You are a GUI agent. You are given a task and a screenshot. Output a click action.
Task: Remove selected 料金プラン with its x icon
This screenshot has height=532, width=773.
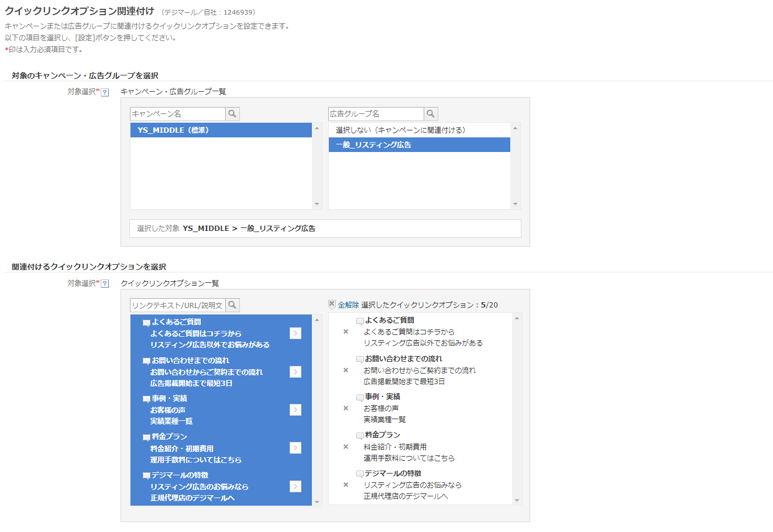(x=346, y=447)
